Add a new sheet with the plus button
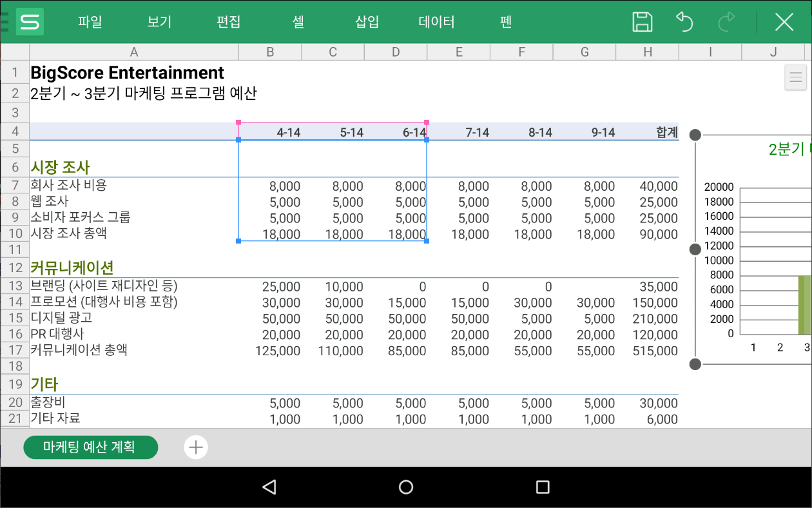Image resolution: width=812 pixels, height=508 pixels. [195, 447]
